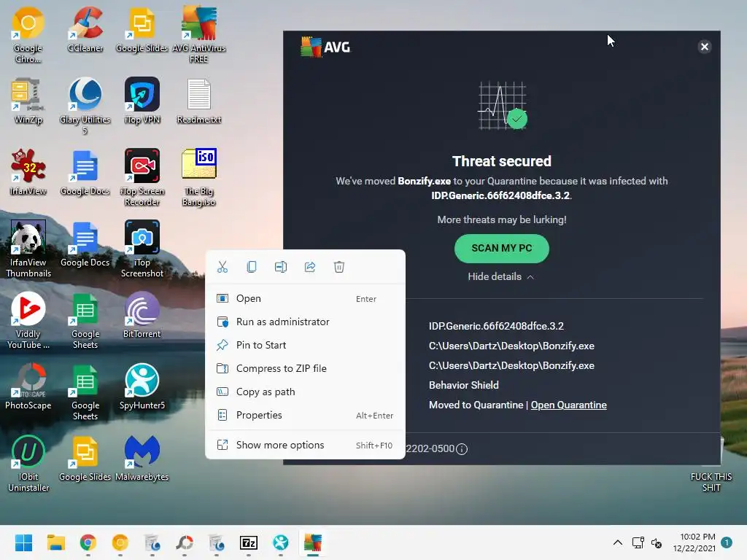Click IDP.Generic.66f62408dfce.3.2 in details list
Viewport: 747px width, 560px height.
click(496, 326)
